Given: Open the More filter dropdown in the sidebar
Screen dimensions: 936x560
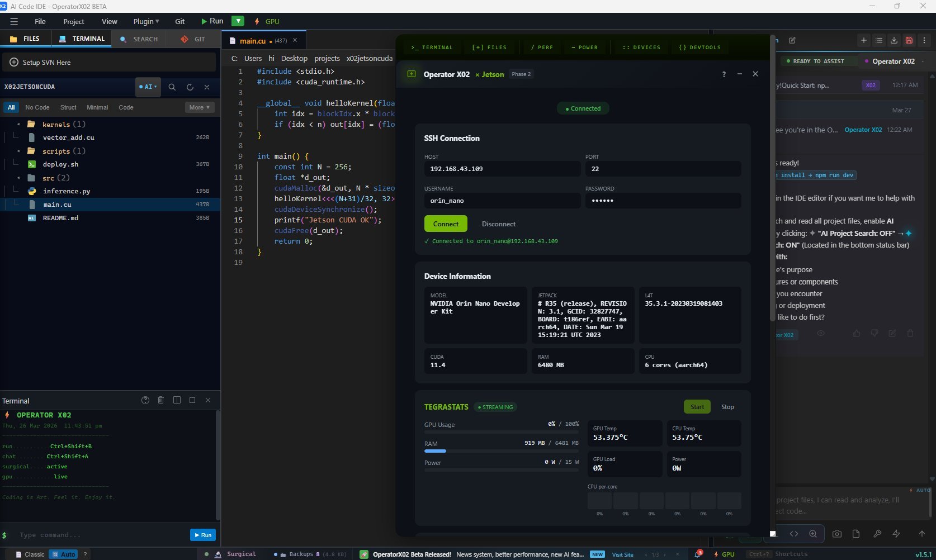Looking at the screenshot, I should pos(199,107).
